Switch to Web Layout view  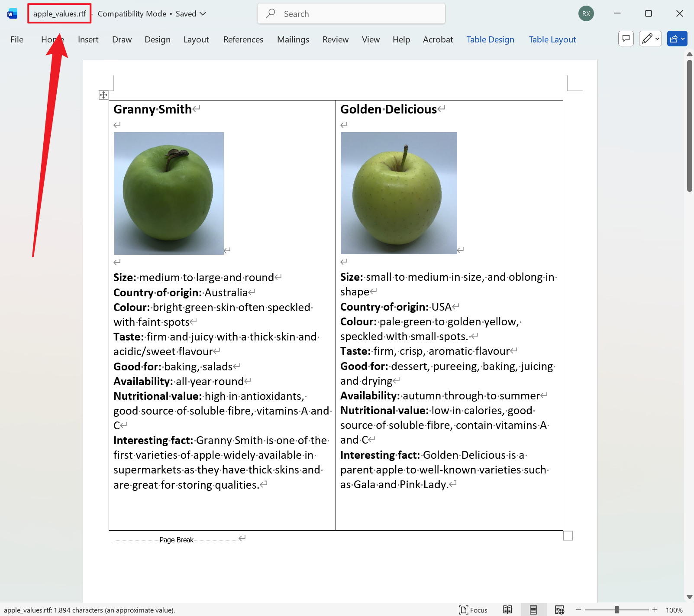pos(559,610)
